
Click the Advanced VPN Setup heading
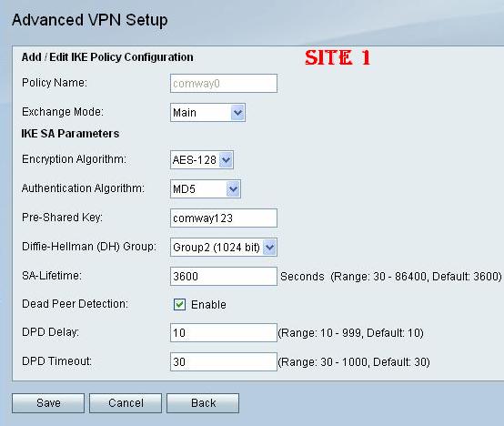90,20
